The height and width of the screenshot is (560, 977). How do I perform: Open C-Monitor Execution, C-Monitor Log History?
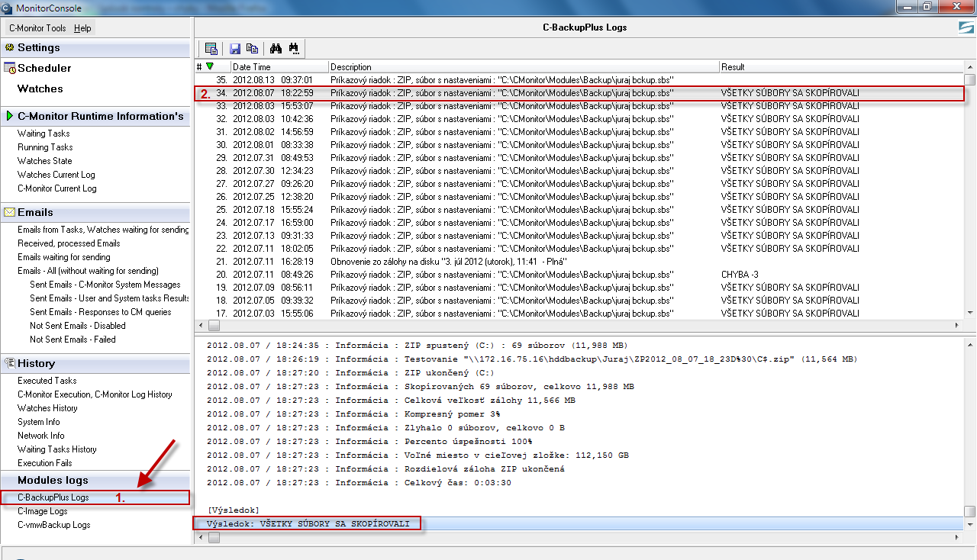pyautogui.click(x=95, y=394)
